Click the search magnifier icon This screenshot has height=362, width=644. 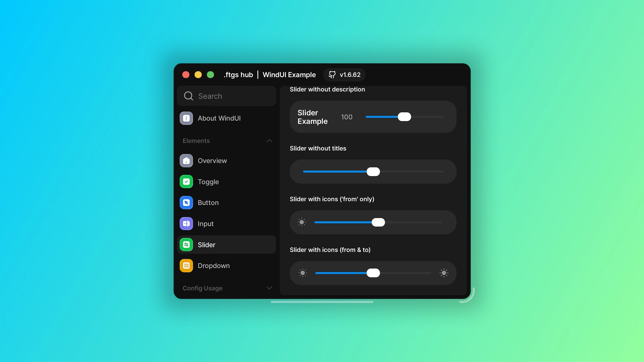coord(189,96)
